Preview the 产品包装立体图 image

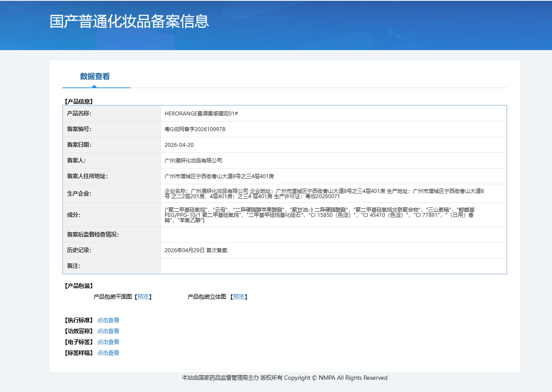(239, 297)
